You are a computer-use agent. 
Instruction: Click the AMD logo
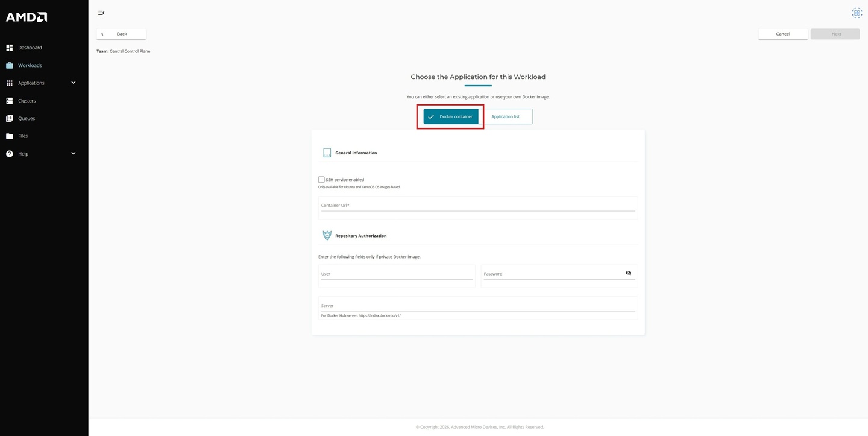[x=27, y=17]
